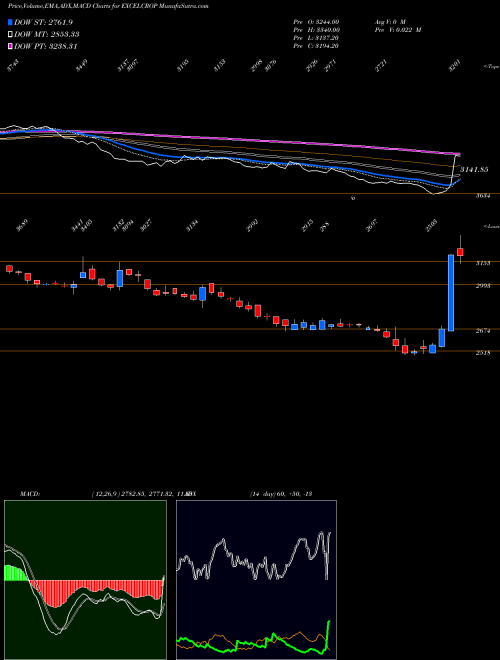Click the 2992 low value label
The height and width of the screenshot is (660, 500).
pos(252,226)
